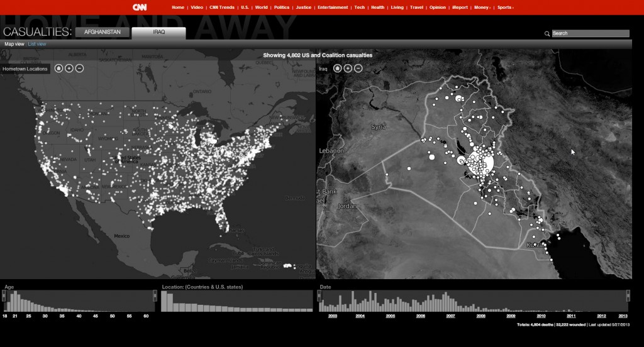The width and height of the screenshot is (644, 347).
Task: Click the Date filter right slider handle
Action: pos(628,295)
